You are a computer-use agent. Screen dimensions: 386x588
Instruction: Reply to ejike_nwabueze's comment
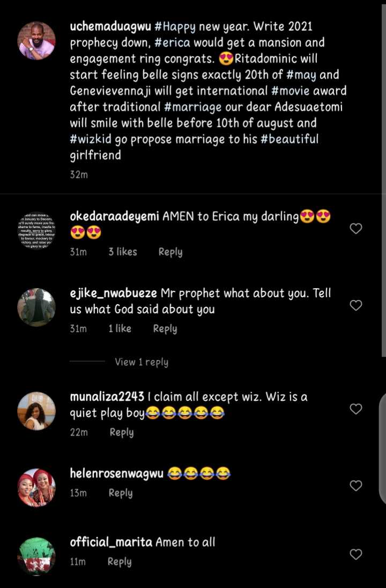(x=165, y=328)
